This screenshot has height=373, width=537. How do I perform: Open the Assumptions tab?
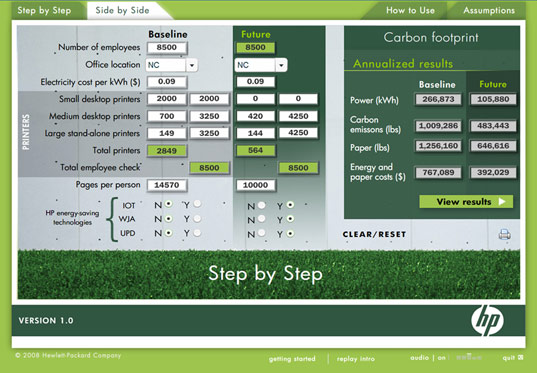489,10
